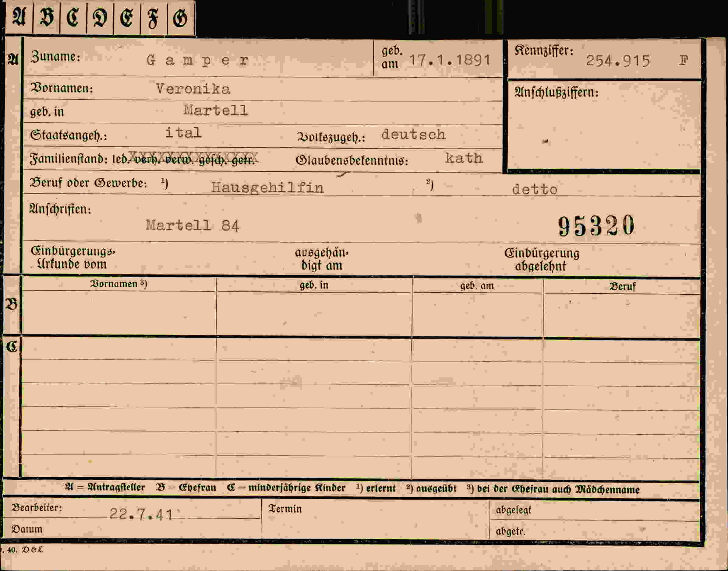Click the crossed-out marital status options
This screenshot has width=728, height=571.
tap(193, 159)
